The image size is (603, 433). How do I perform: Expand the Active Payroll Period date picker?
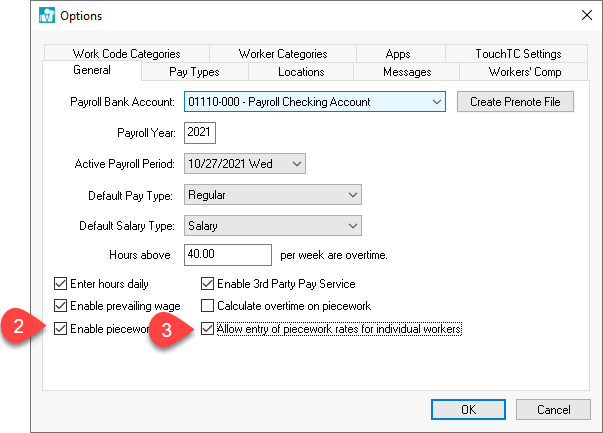pyautogui.click(x=295, y=163)
